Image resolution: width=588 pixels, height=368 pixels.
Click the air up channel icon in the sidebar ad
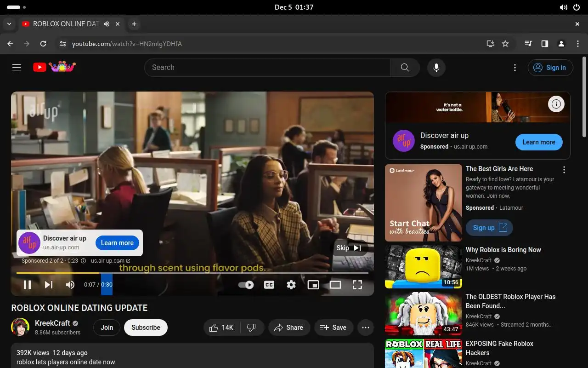point(404,141)
